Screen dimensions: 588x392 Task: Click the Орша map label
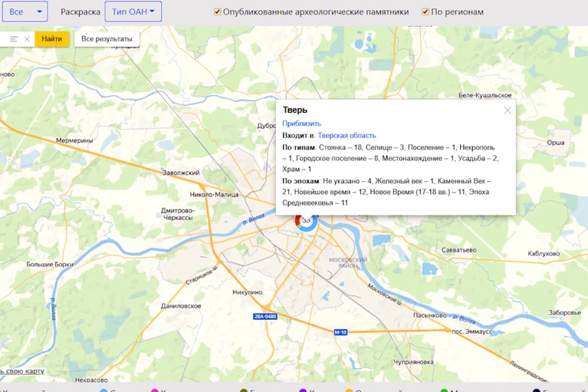click(556, 143)
